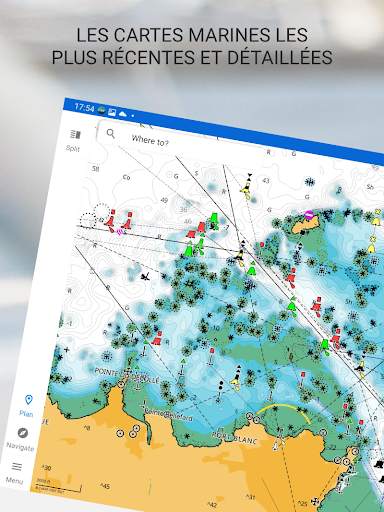Tap the 'Co' seabed label

click(x=126, y=177)
